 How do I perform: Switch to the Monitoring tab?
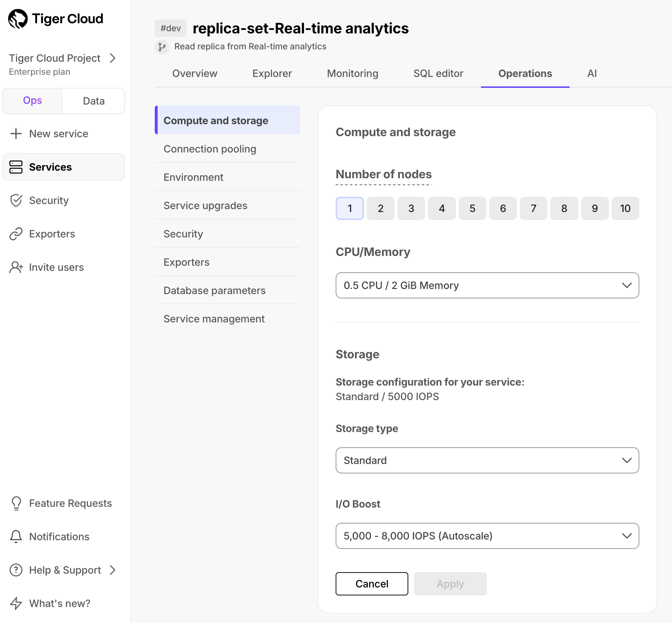click(353, 73)
